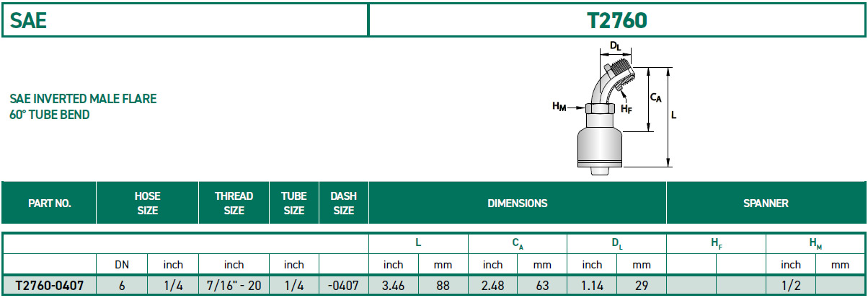Select the 'SAE INVERTED MALE FLARE' description line
The height and width of the screenshot is (298, 868).
click(x=83, y=99)
